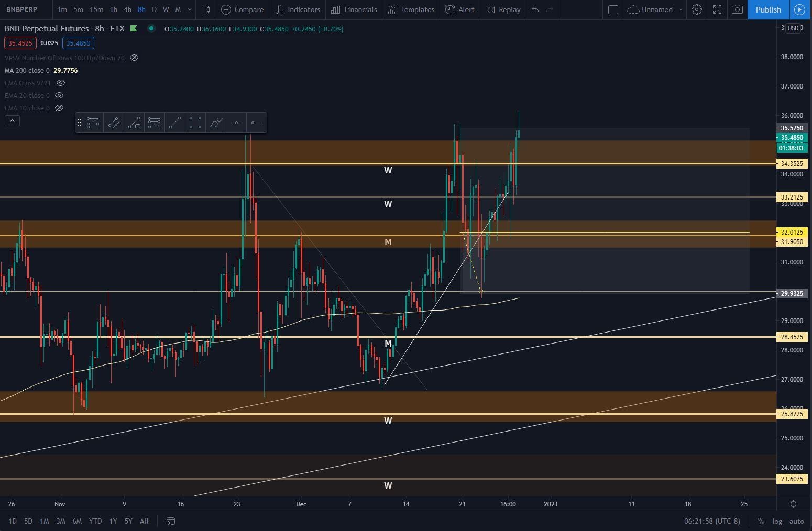Screen dimensions: 812x531
Task: Select the line-with-rectangle forecast tool in favorites
Action: pyautogui.click(x=134, y=123)
